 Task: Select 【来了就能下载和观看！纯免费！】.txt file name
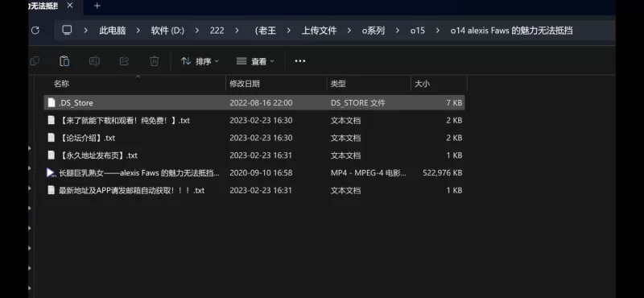tap(124, 121)
